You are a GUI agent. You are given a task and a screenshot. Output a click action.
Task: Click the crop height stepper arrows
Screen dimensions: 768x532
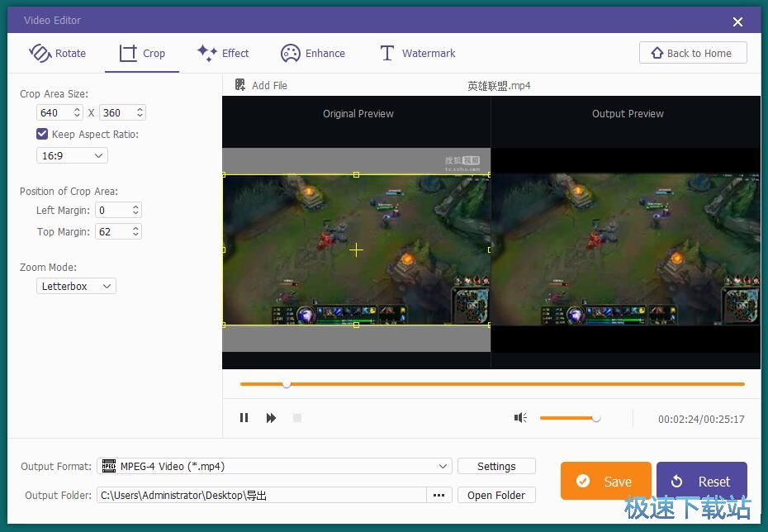click(x=140, y=112)
